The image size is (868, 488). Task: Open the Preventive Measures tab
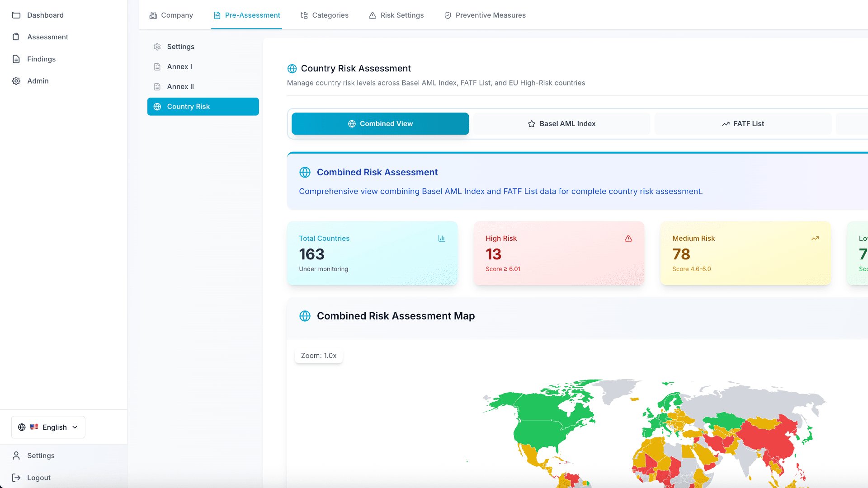coord(485,15)
